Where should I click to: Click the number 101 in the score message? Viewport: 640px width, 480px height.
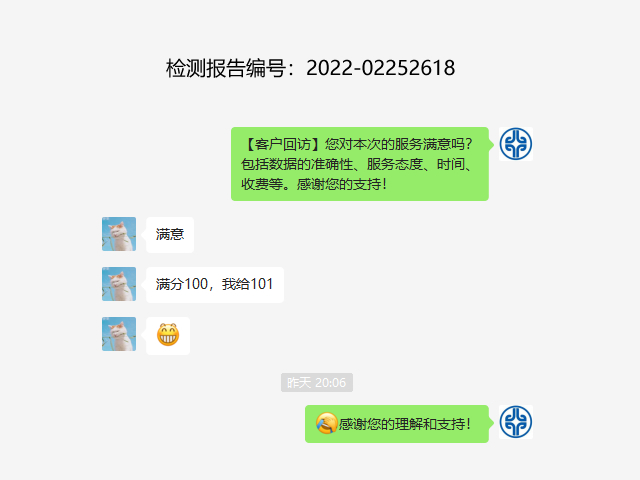(261, 284)
